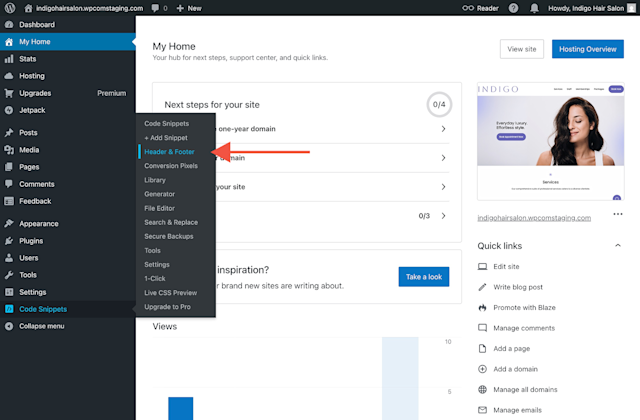Viewport: 640px width, 420px height.
Task: Open the site home icon in admin bar
Action: tap(28, 8)
